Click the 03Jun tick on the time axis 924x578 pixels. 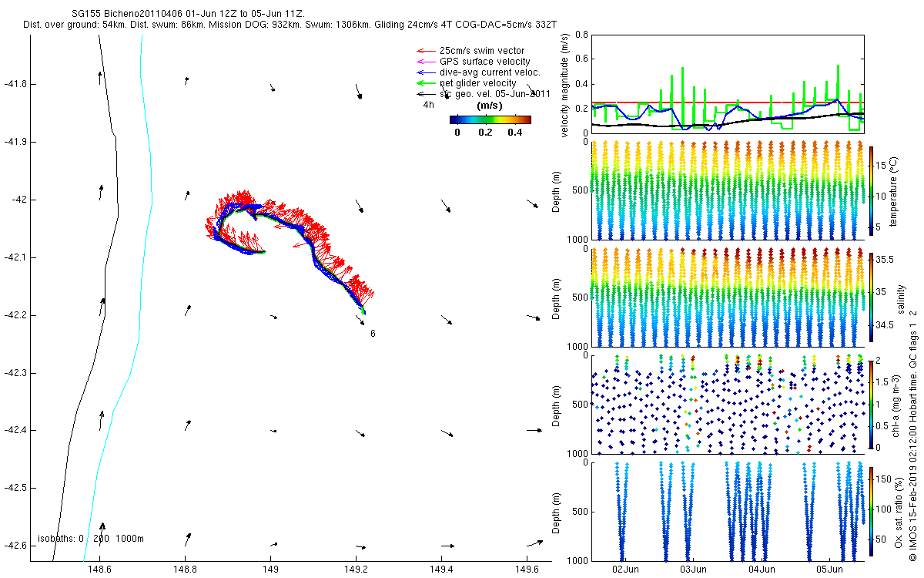(x=693, y=569)
